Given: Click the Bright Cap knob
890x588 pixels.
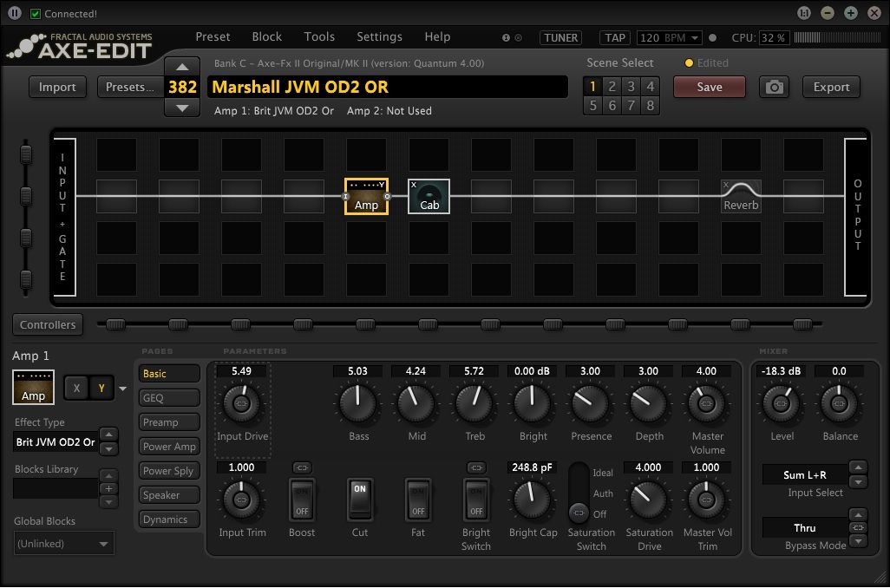Looking at the screenshot, I should pos(533,500).
